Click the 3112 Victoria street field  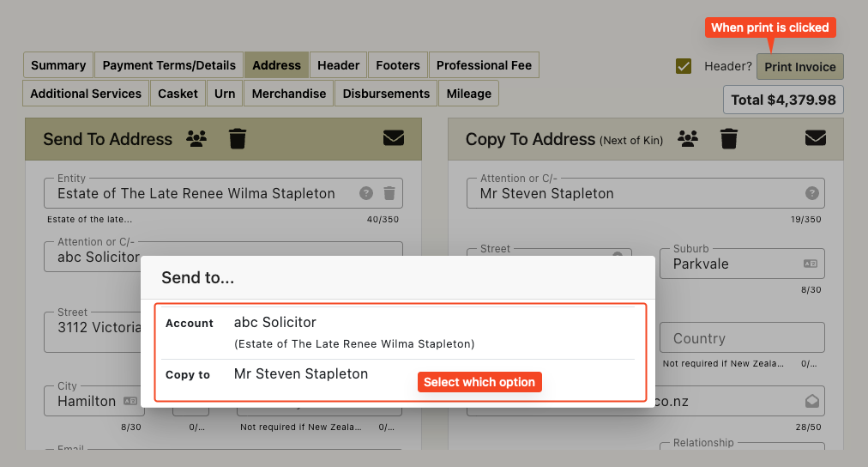[x=93, y=331]
